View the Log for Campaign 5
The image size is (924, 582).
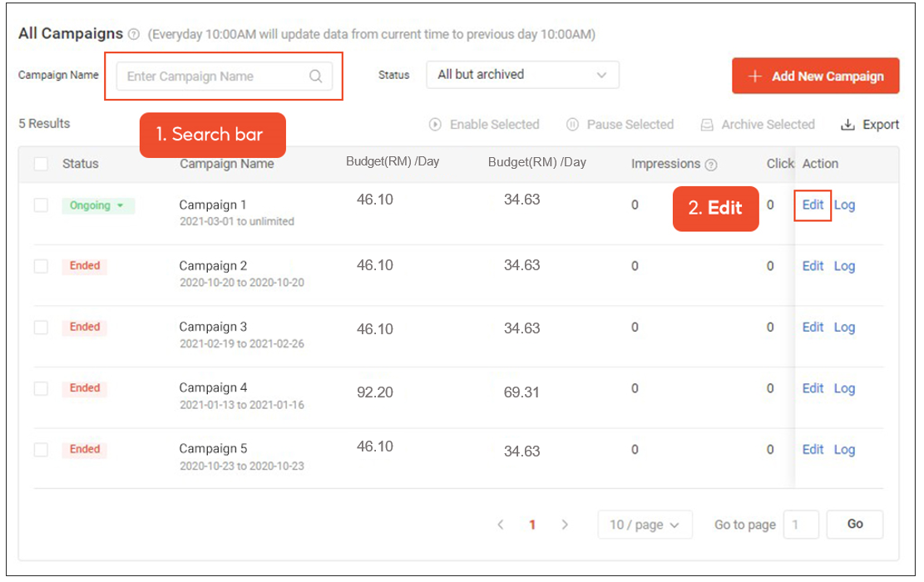point(845,449)
